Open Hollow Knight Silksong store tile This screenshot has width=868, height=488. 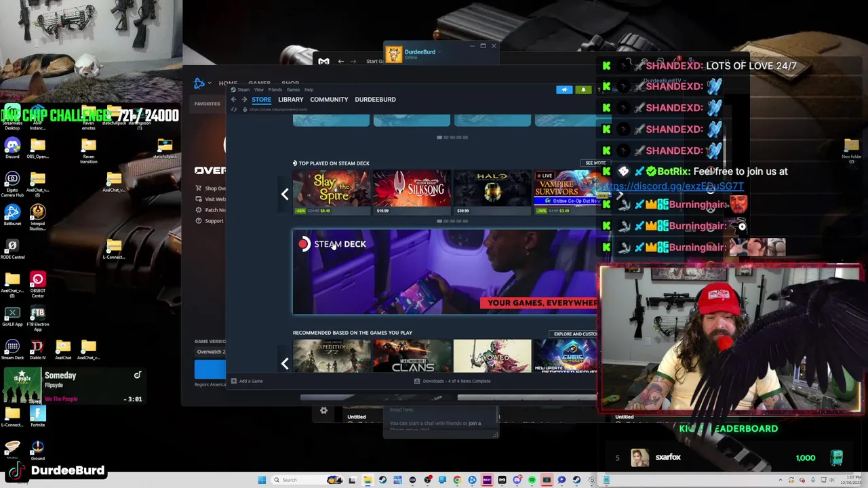pos(412,192)
